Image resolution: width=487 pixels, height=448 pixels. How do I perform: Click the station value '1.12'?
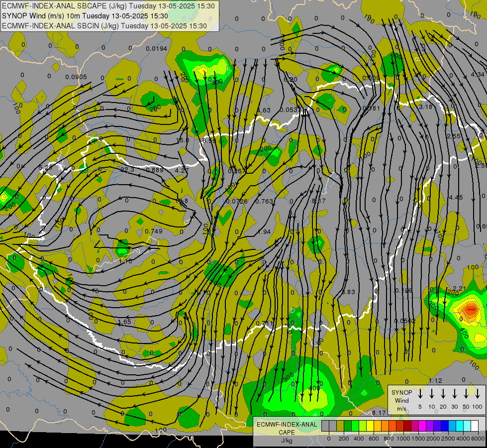point(435,381)
